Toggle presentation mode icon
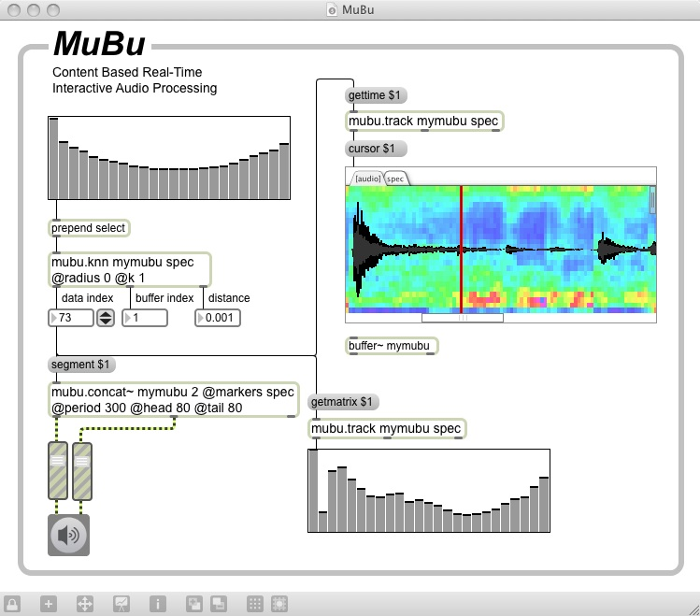 pos(121,604)
